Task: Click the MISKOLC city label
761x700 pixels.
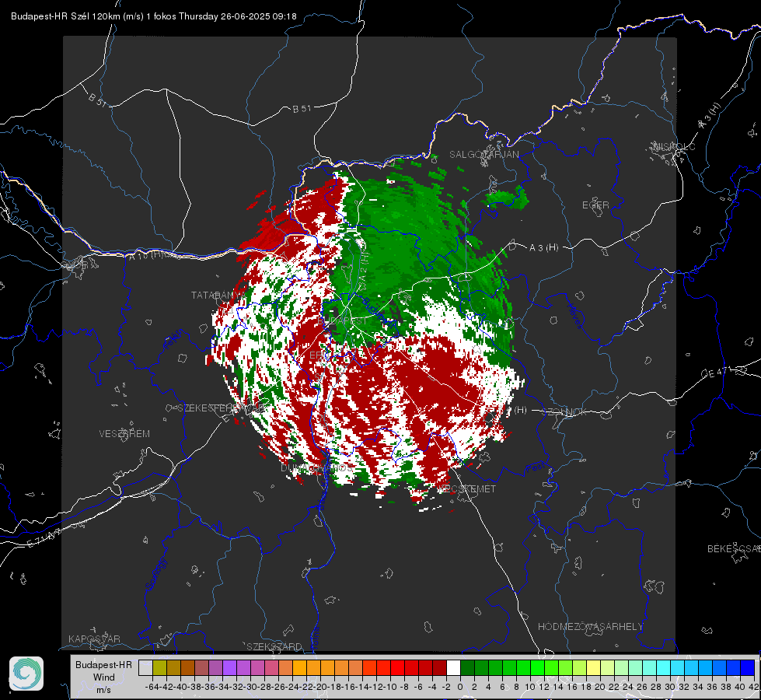Action: click(x=674, y=146)
